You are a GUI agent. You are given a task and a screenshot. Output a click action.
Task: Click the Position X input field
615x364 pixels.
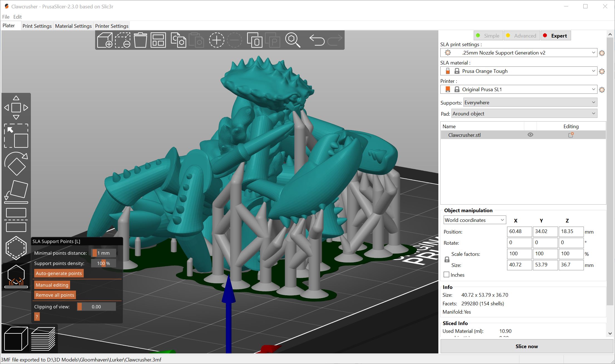pyautogui.click(x=519, y=231)
